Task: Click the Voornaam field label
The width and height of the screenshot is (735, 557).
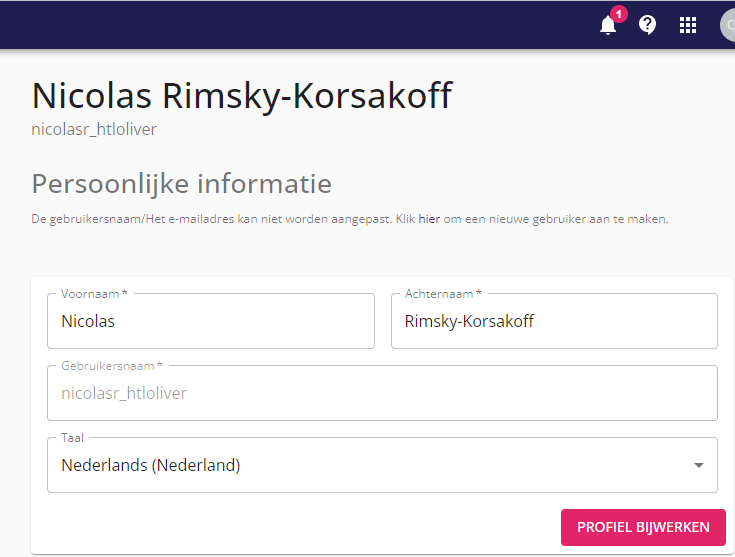Action: click(94, 294)
